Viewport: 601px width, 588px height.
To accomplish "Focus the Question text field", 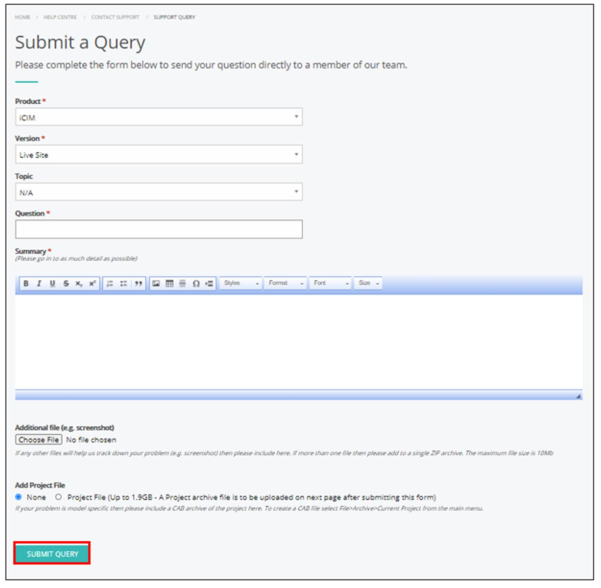I will tap(159, 229).
